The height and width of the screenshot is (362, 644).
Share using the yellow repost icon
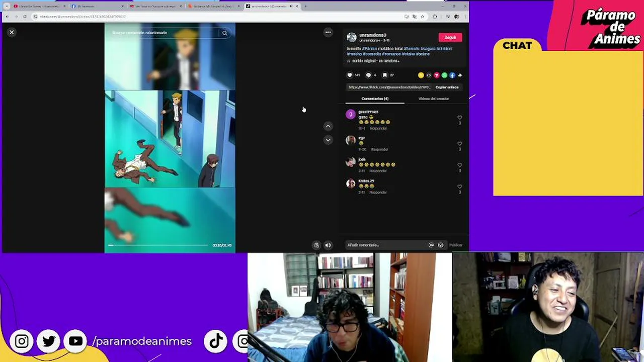coord(421,75)
